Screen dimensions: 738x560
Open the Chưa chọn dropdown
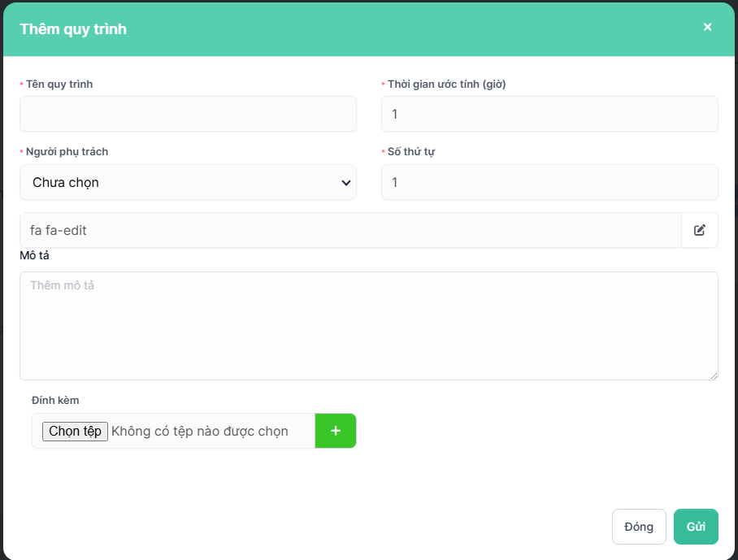188,183
